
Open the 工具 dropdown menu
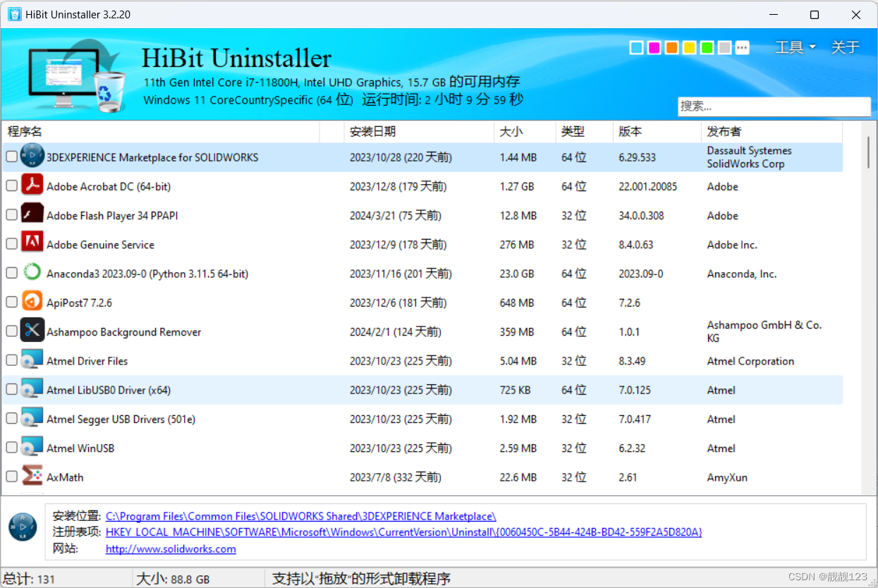(x=795, y=47)
